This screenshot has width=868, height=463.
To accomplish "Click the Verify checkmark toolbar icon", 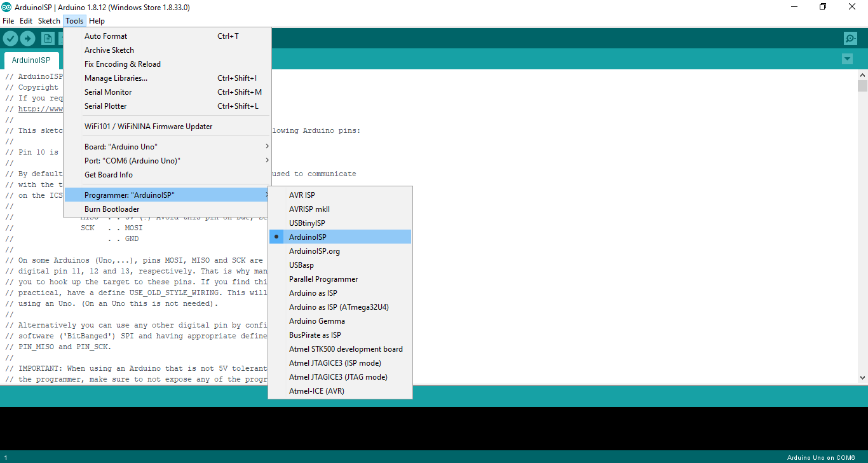I will pyautogui.click(x=10, y=39).
